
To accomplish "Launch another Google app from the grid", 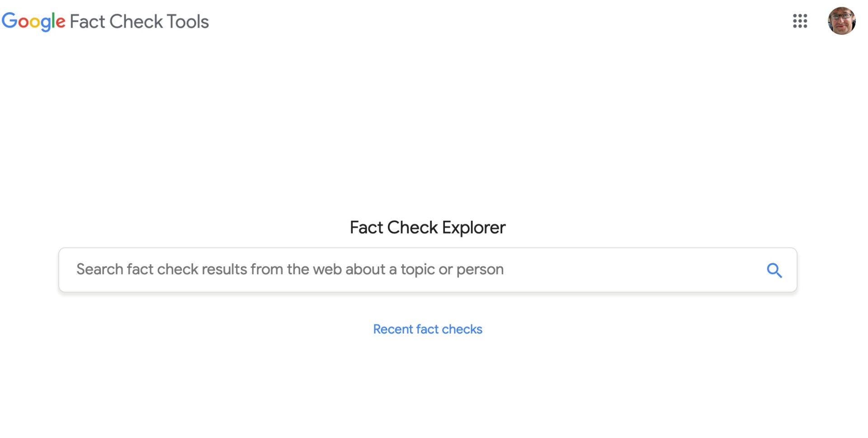I will click(800, 21).
